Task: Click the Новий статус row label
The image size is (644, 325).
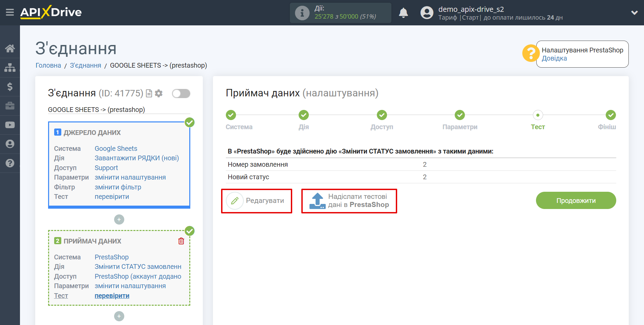Action: click(x=248, y=177)
